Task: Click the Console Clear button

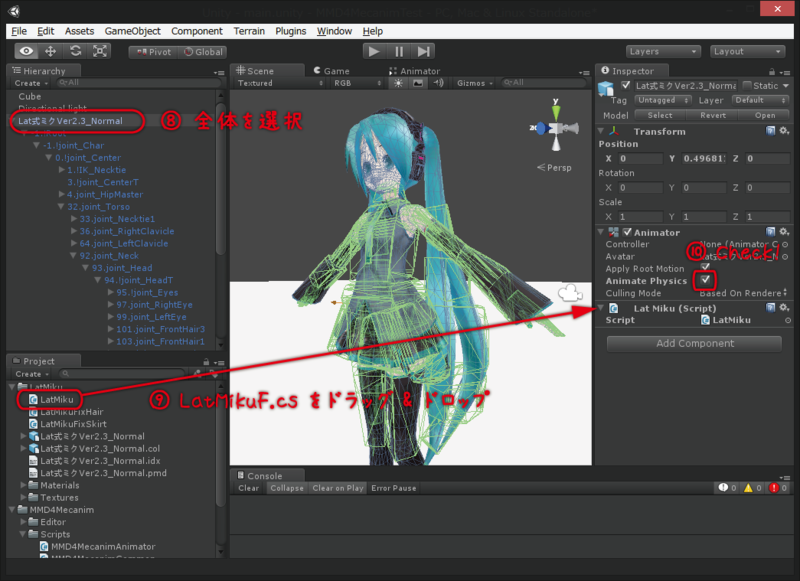Action: tap(248, 488)
